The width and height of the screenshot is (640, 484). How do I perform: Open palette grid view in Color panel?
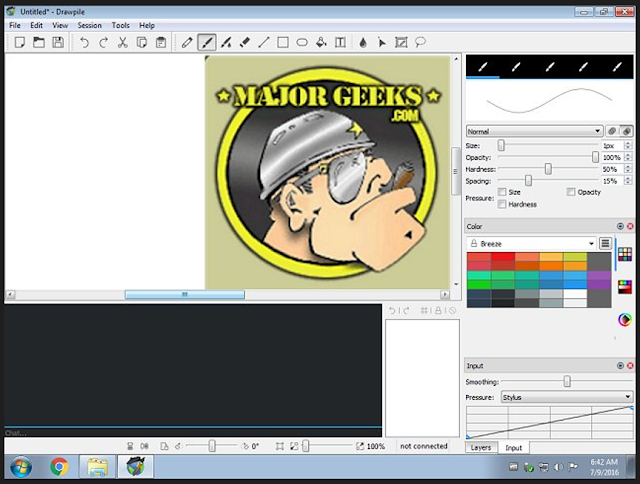click(625, 254)
